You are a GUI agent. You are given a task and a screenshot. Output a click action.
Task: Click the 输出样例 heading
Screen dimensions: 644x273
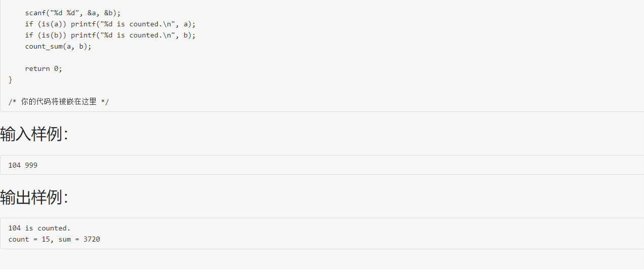coord(34,197)
